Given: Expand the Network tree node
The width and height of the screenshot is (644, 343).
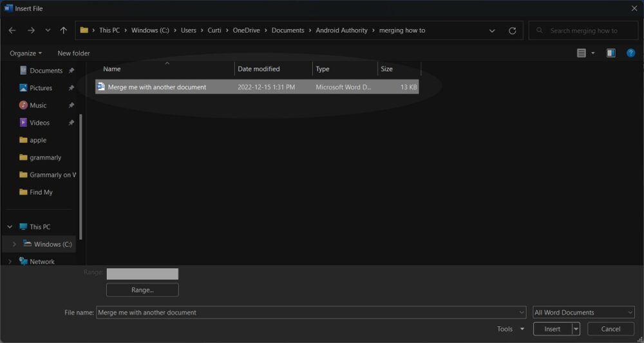Looking at the screenshot, I should [x=10, y=262].
